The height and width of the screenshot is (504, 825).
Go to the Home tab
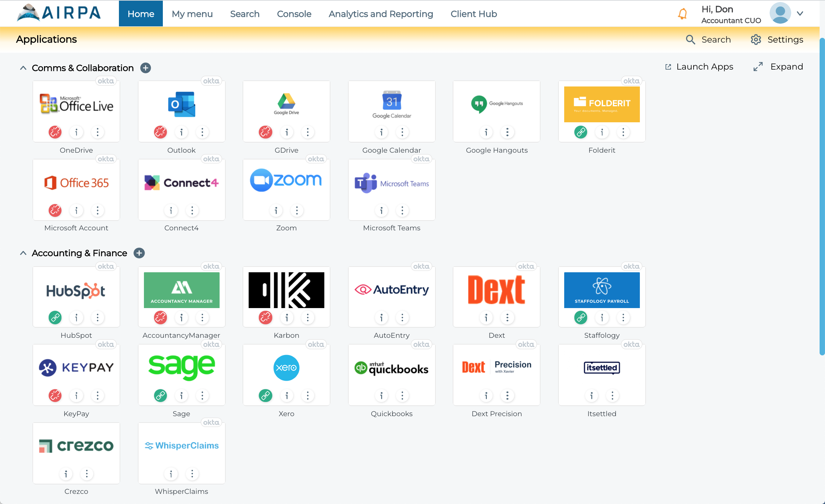(141, 14)
